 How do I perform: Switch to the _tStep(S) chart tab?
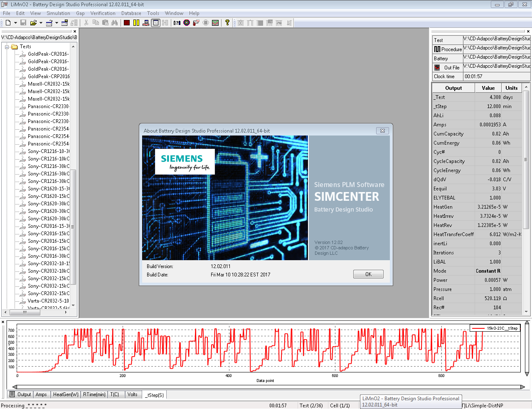tap(154, 395)
